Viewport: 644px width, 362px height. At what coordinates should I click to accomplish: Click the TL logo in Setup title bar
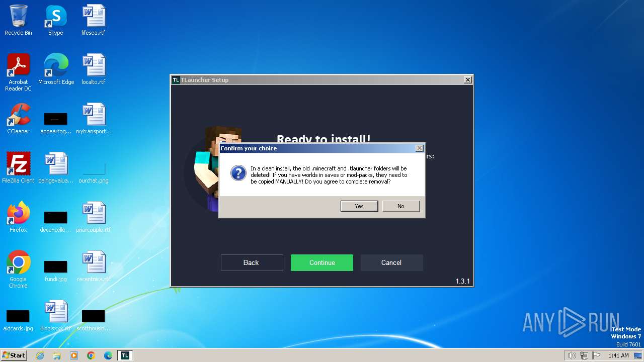(x=176, y=80)
